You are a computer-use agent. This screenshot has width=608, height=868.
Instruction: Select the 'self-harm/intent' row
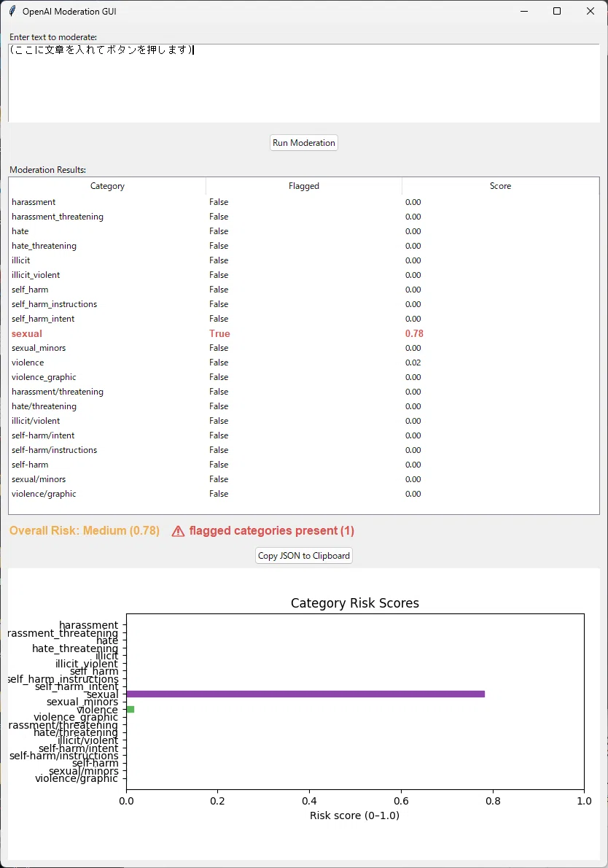(304, 435)
